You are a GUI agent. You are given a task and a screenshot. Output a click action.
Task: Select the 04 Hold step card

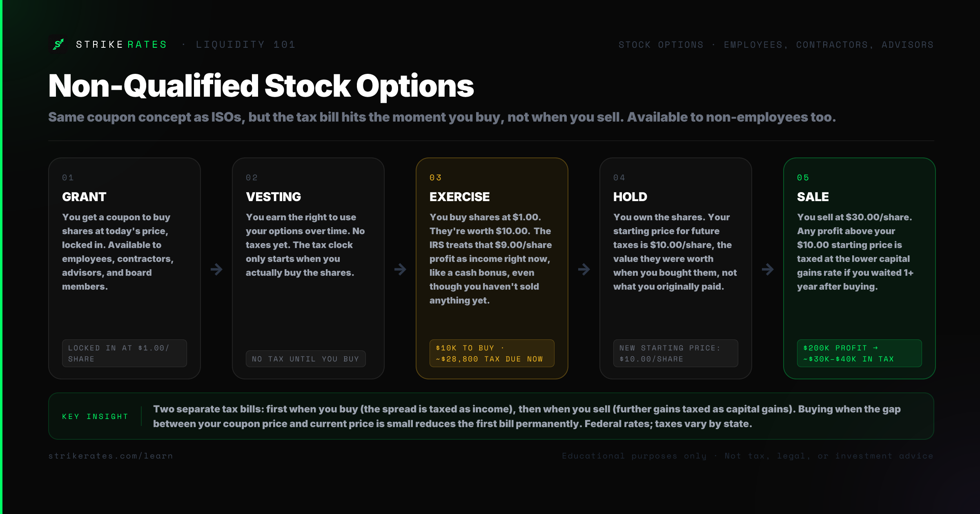click(676, 268)
